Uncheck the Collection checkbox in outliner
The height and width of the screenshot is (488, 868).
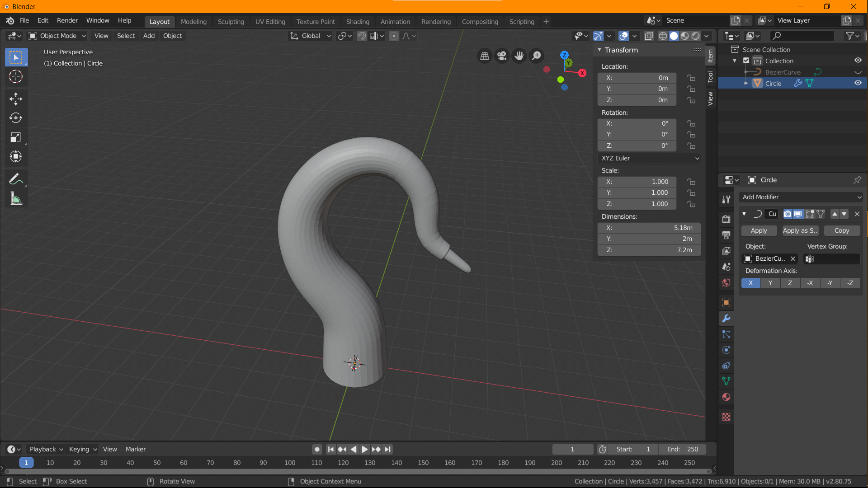click(746, 61)
